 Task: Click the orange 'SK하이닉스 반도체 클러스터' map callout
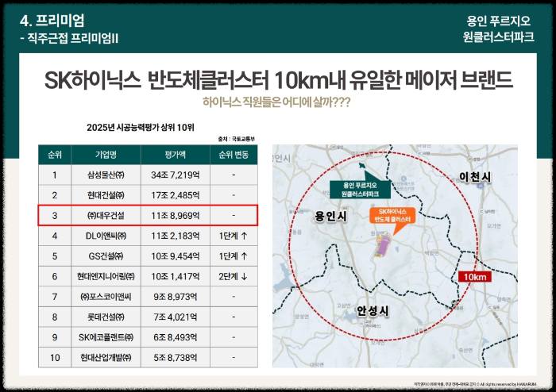pos(392,215)
